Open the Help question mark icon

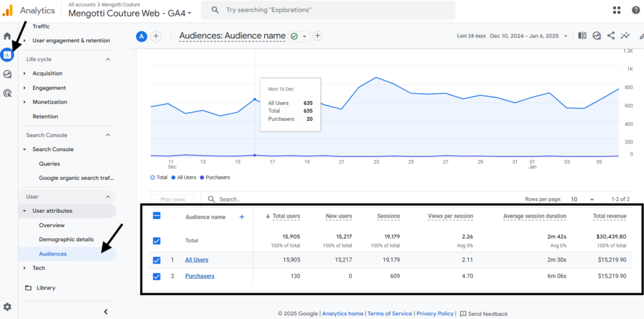coord(635,10)
